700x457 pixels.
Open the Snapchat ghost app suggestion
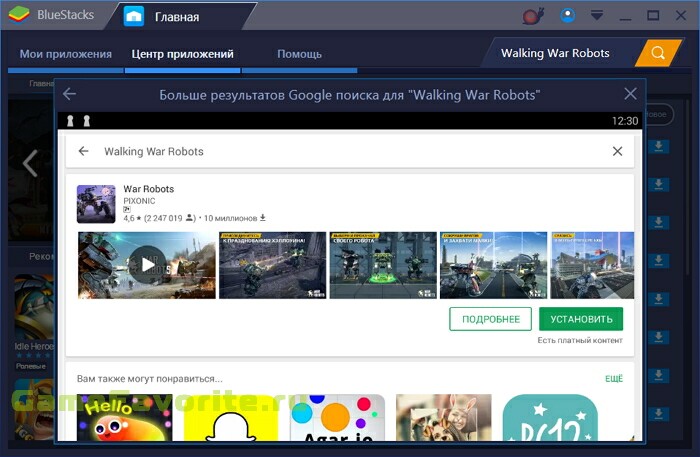pyautogui.click(x=231, y=418)
